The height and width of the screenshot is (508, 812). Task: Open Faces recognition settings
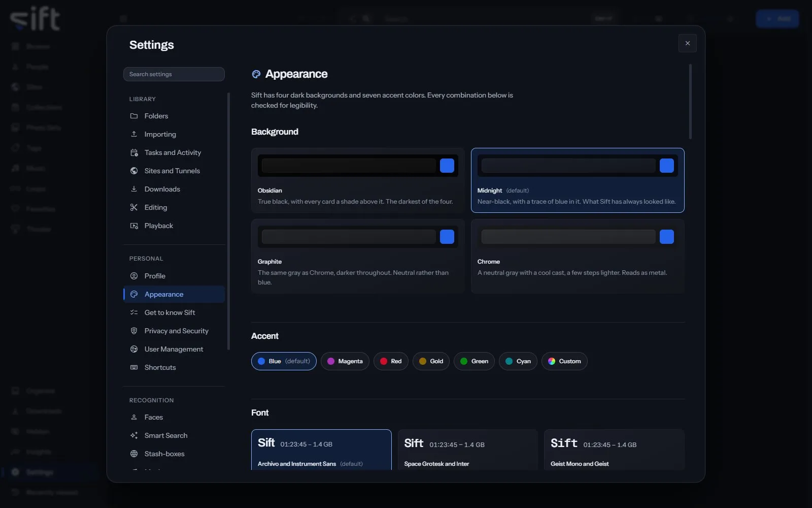pyautogui.click(x=174, y=417)
